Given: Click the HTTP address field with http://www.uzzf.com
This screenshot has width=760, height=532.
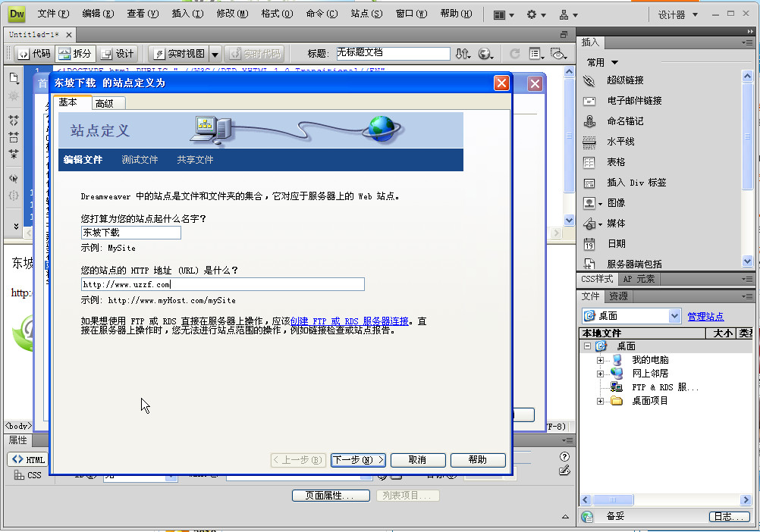Looking at the screenshot, I should [x=222, y=285].
